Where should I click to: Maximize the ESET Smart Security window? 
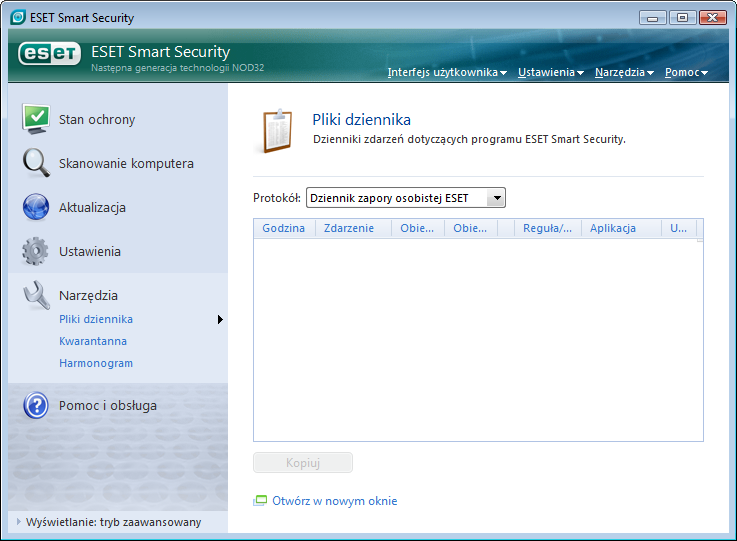pos(682,18)
